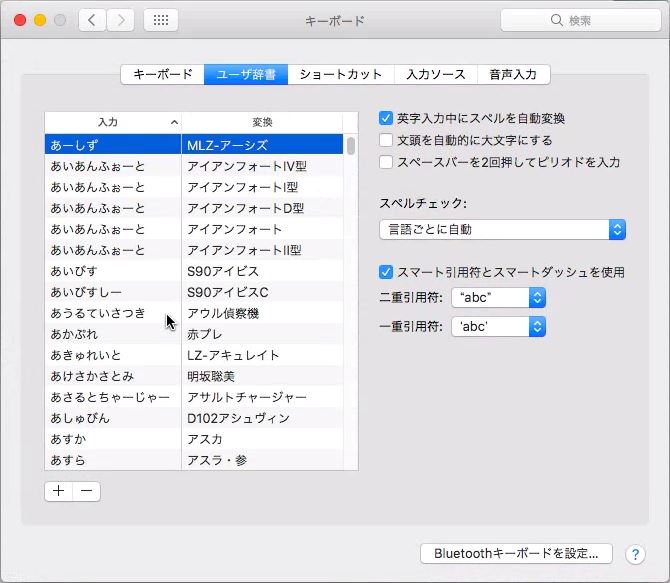Screen dimensions: 670x583
Task: Select the あいびすしー input row
Action: click(113, 292)
